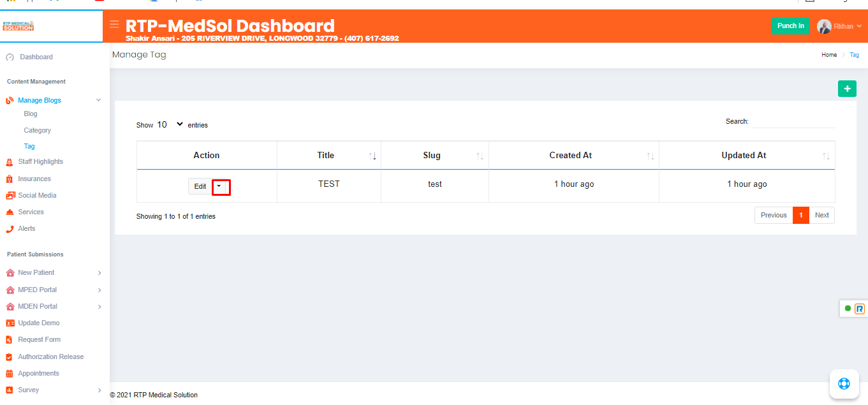Click the Punch In button
This screenshot has height=405, width=868.
click(791, 26)
